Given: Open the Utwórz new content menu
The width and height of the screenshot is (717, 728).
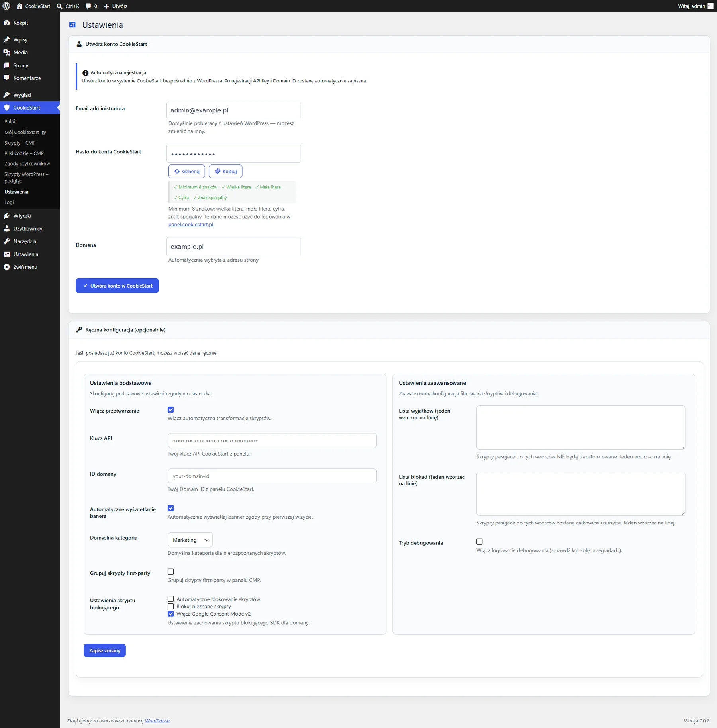Looking at the screenshot, I should [x=116, y=6].
